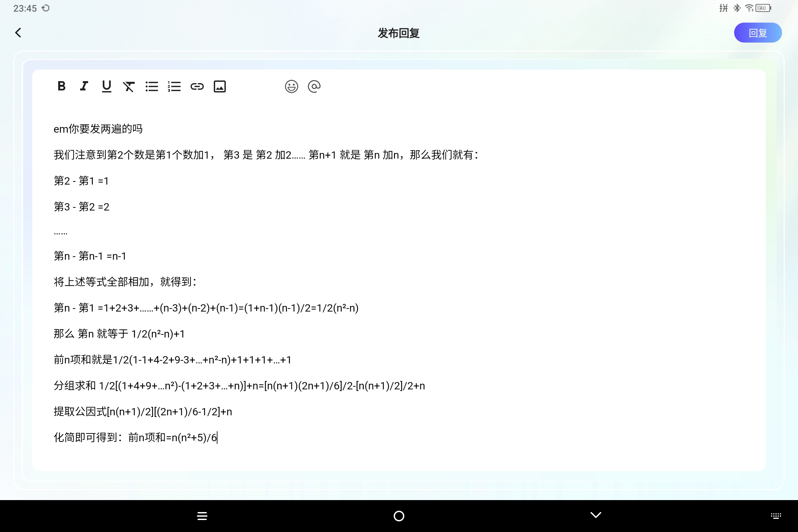The image size is (798, 532).
Task: Clear formatting with the strikethrough-T icon
Action: (129, 86)
